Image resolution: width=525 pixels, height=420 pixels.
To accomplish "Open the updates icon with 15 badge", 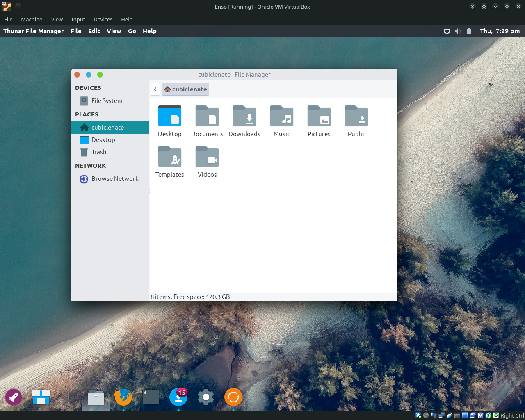I will [178, 397].
